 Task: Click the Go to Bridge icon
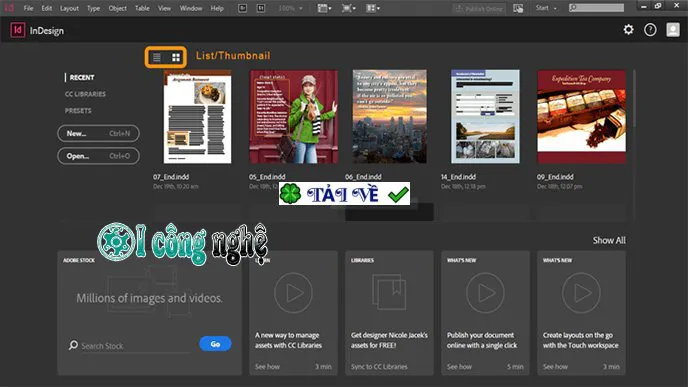[x=242, y=8]
